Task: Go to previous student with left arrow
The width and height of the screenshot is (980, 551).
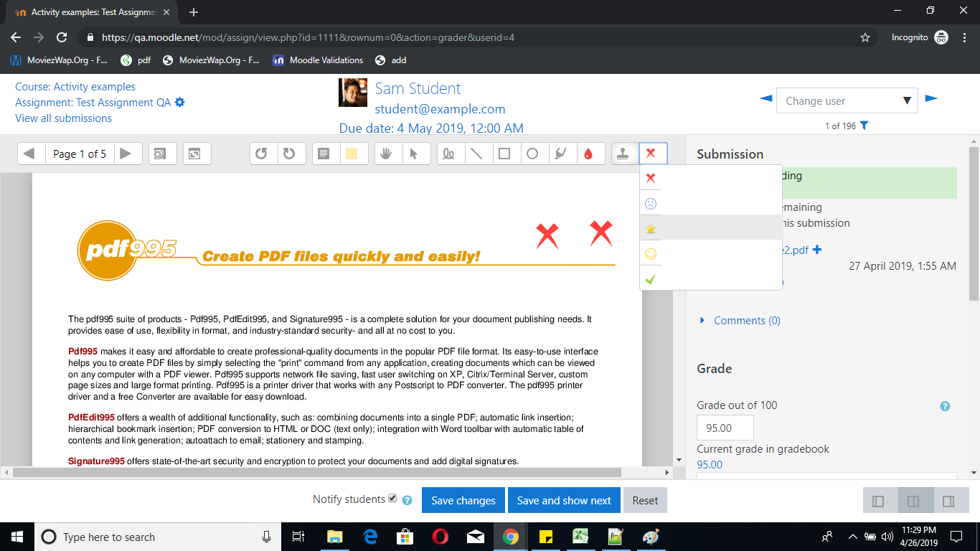Action: click(766, 98)
